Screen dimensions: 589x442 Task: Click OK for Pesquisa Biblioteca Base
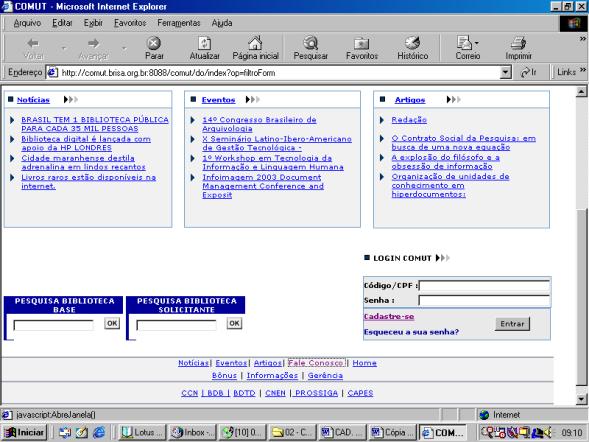click(112, 323)
